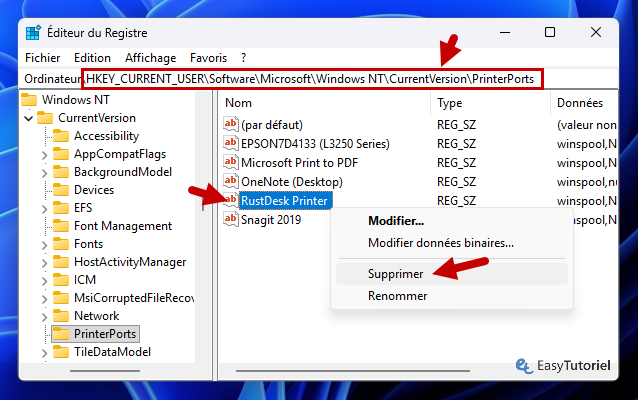This screenshot has width=638, height=400.
Task: Choose Modifier... in the context menu
Action: point(452,221)
